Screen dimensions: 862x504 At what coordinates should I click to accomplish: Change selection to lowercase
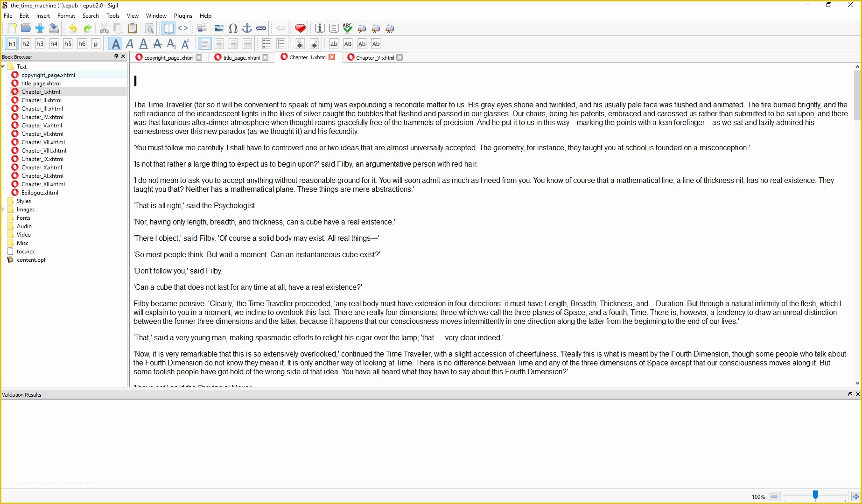pyautogui.click(x=334, y=44)
